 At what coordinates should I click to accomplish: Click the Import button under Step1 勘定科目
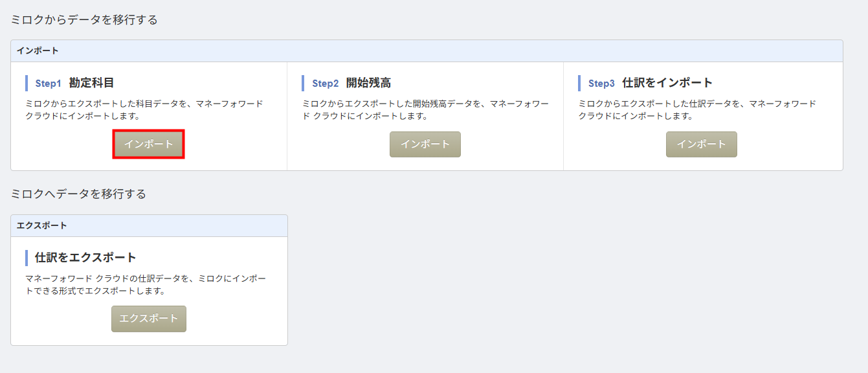click(149, 144)
